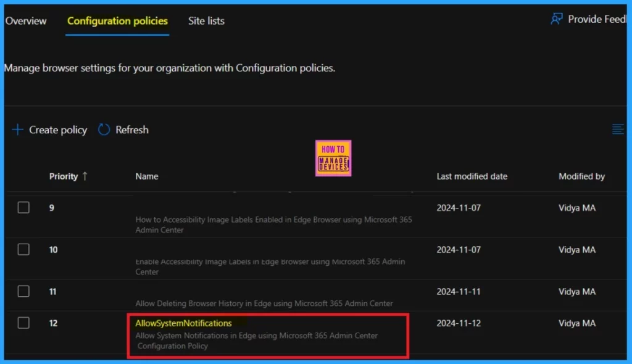Click the 2024-11-11 date cell
This screenshot has height=364, width=632.
tap(459, 291)
